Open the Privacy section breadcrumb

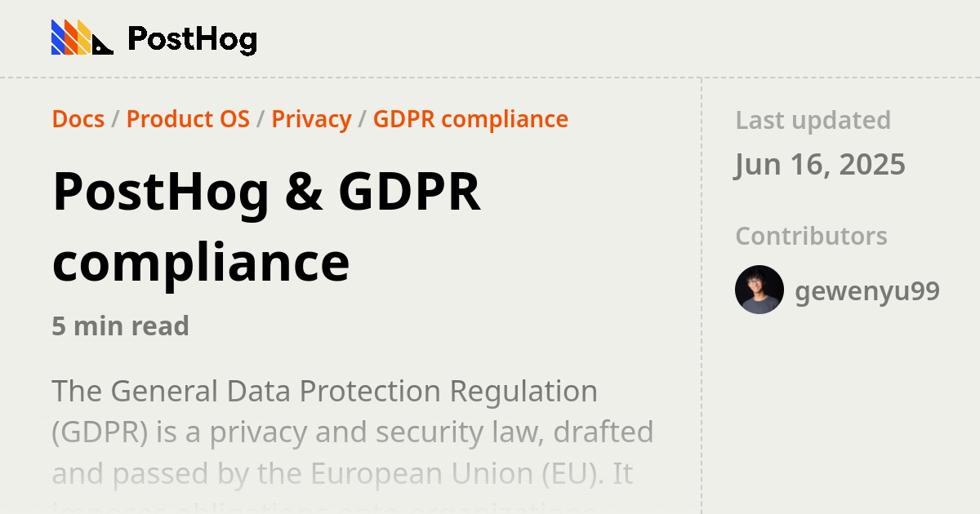click(x=311, y=119)
